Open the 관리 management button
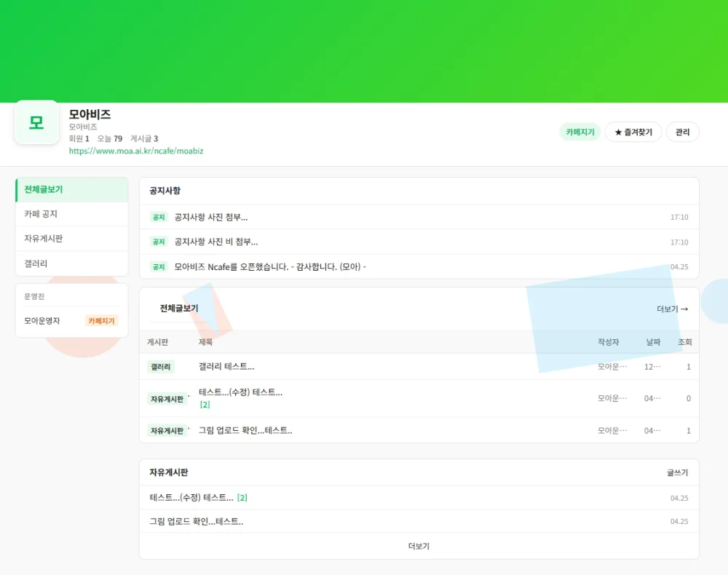The width and height of the screenshot is (728, 575). [682, 132]
